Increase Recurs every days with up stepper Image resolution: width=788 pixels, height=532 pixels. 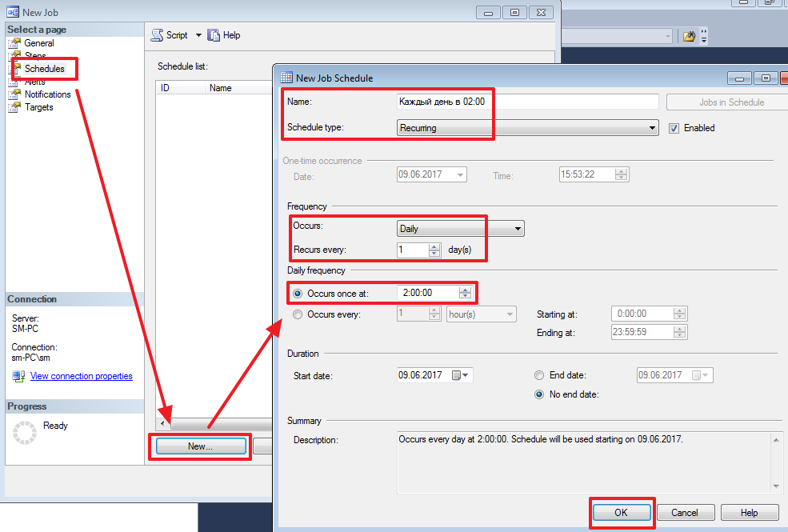point(432,246)
